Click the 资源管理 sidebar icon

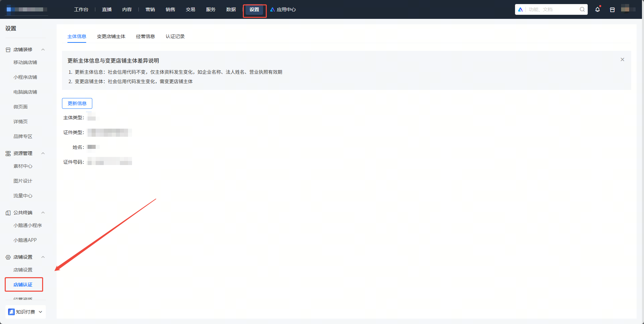8,153
